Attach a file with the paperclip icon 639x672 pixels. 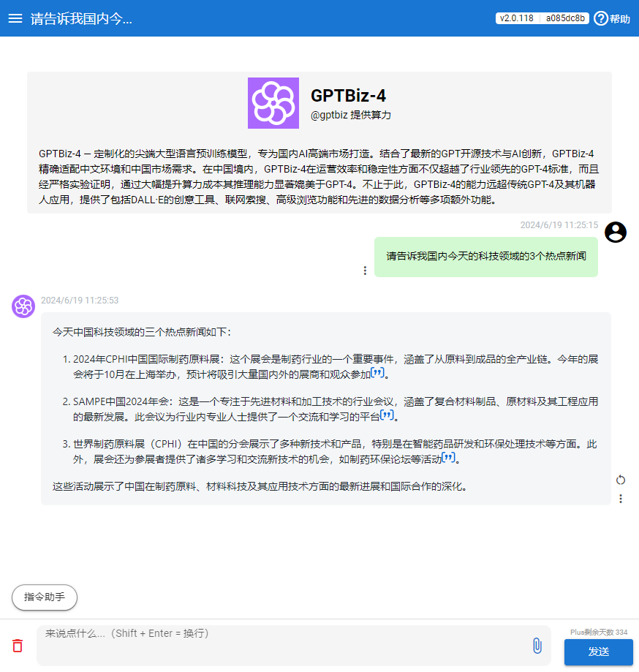click(537, 646)
